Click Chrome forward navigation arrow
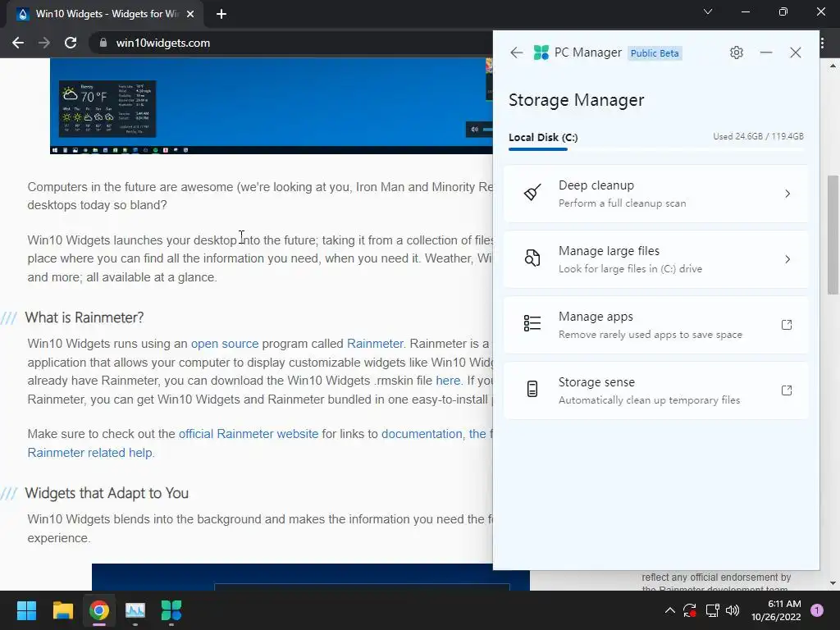Image resolution: width=840 pixels, height=630 pixels. (44, 43)
